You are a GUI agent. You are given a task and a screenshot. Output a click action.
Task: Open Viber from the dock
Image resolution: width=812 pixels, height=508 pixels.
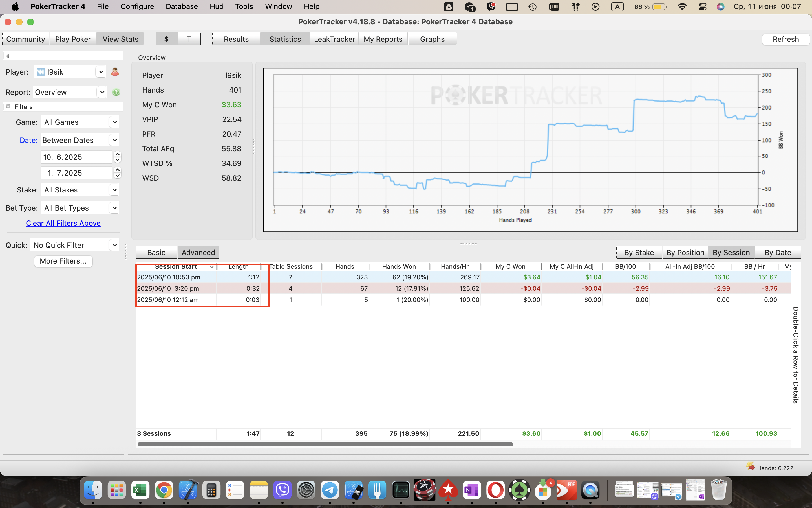(283, 490)
